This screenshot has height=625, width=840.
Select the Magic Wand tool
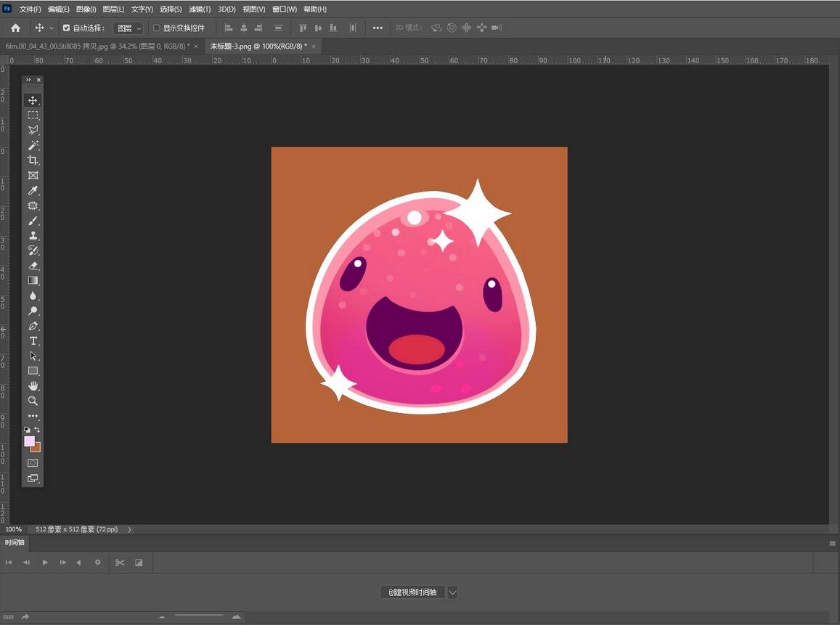click(33, 145)
